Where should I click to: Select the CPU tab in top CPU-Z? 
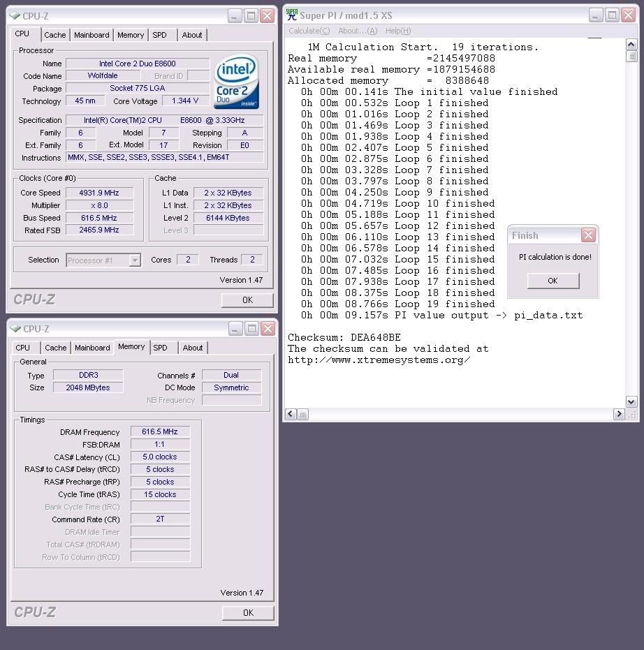22,34
